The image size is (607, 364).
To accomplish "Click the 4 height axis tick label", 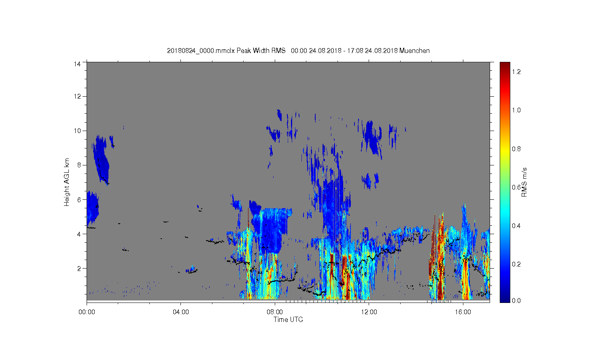I will (x=79, y=234).
